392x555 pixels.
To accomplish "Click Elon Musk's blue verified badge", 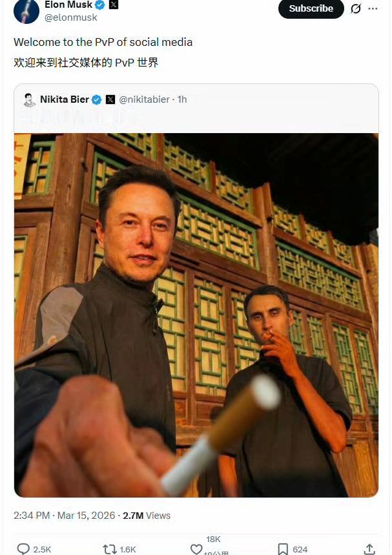I will [x=101, y=5].
